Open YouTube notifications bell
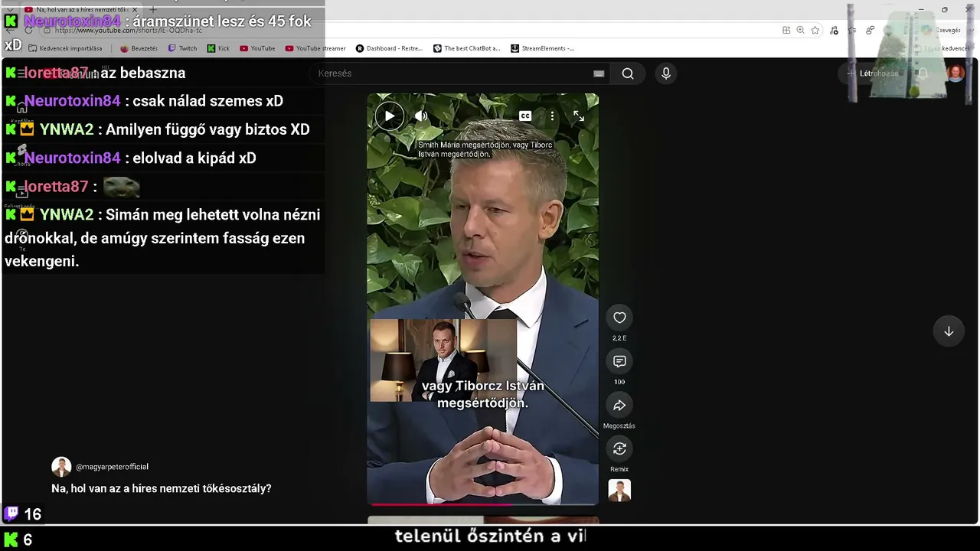The height and width of the screenshot is (551, 980). click(x=923, y=73)
